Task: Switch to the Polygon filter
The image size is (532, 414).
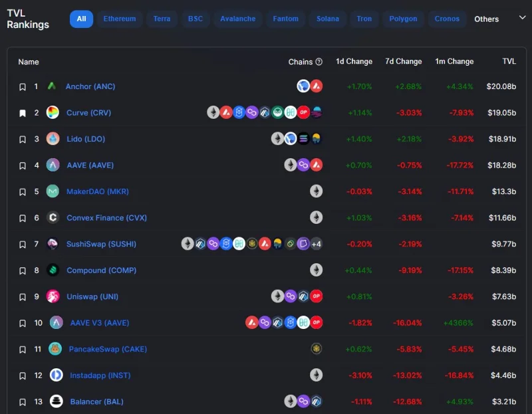Action: [x=403, y=19]
